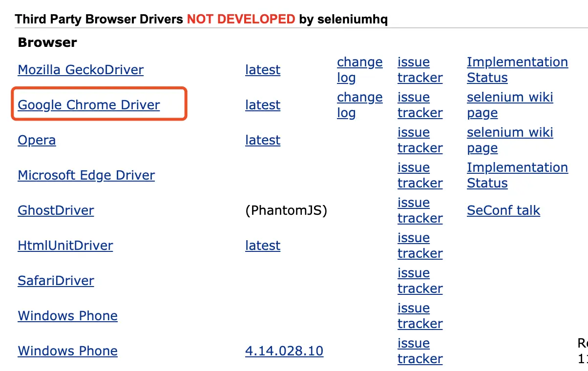Open the Opera driver link
The width and height of the screenshot is (588, 371).
coord(37,140)
